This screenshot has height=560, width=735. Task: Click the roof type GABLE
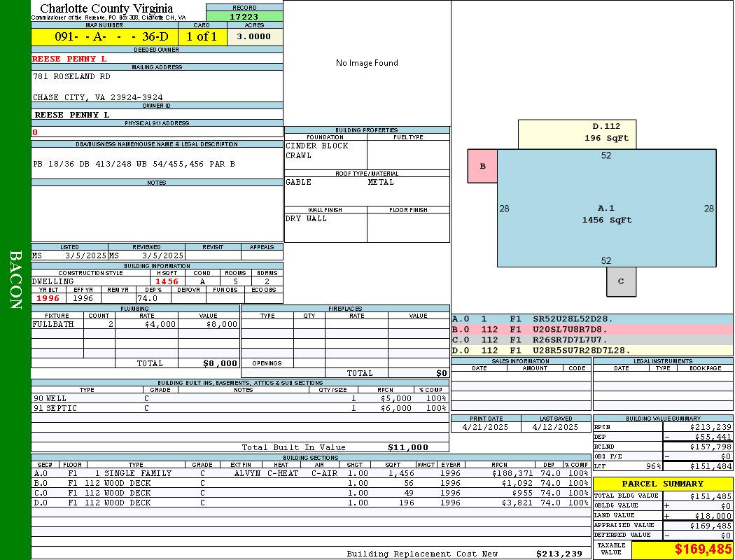[299, 182]
